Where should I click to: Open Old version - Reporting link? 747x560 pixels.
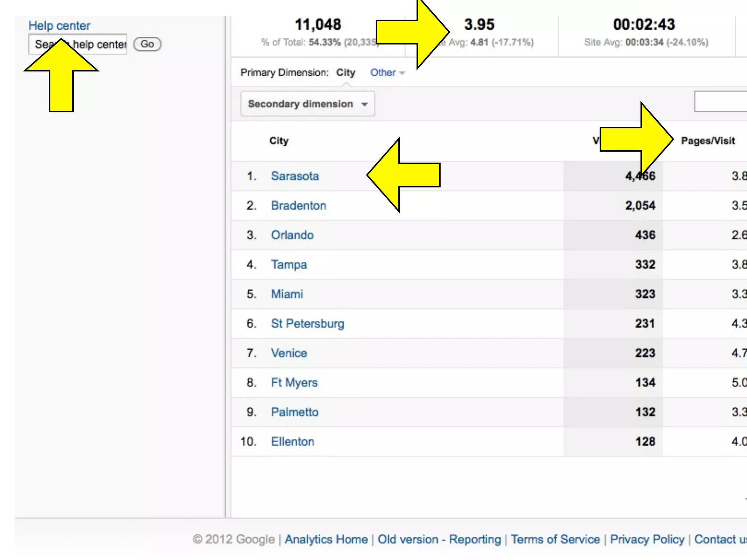click(x=439, y=539)
